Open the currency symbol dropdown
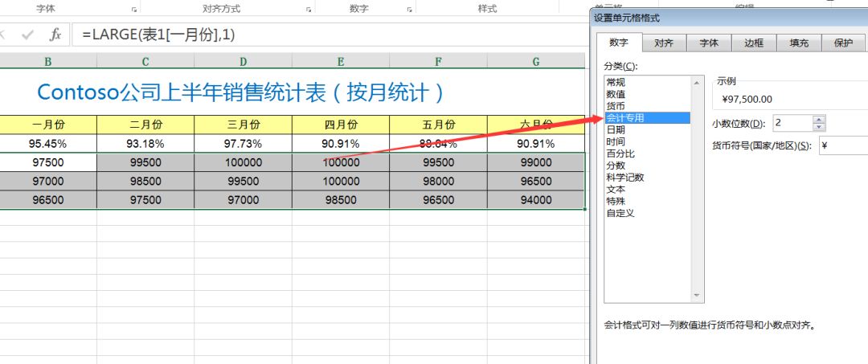Screen dimensions: 868x364 pyautogui.click(x=843, y=146)
